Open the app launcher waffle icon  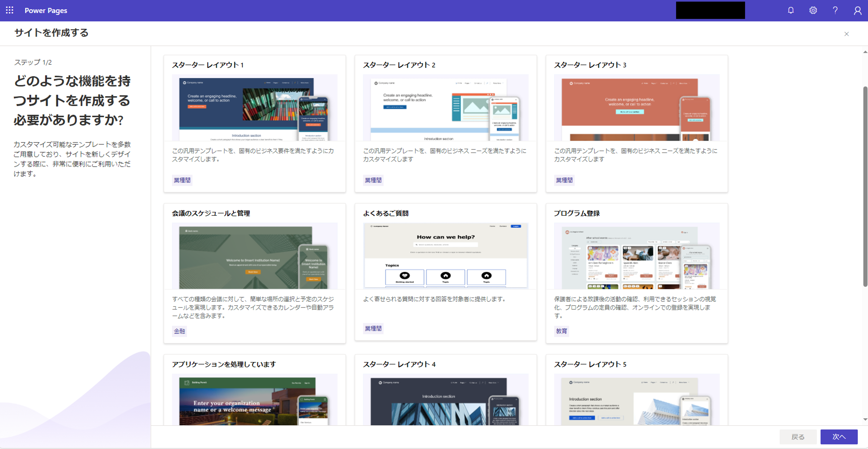pos(10,10)
